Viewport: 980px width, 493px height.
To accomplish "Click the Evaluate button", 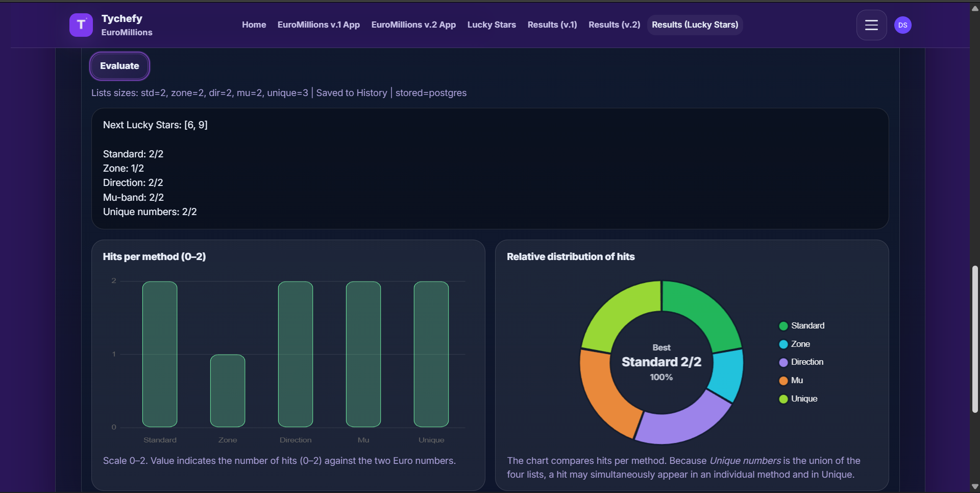I will (119, 66).
